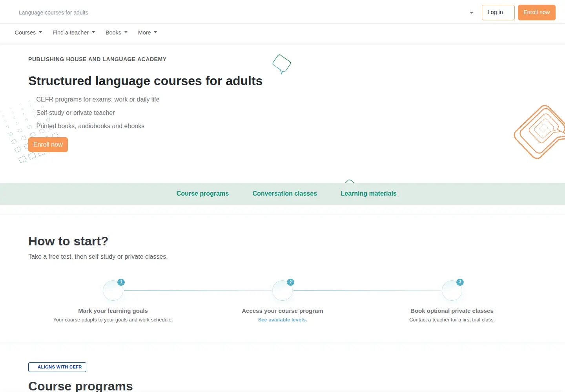Click Printed books, audiobooks and ebooks bullet
The image size is (565, 392).
90,126
